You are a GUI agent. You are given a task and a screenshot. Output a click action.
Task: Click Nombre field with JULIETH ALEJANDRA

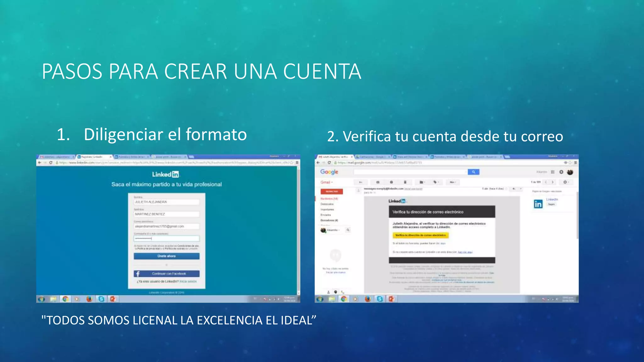point(167,202)
